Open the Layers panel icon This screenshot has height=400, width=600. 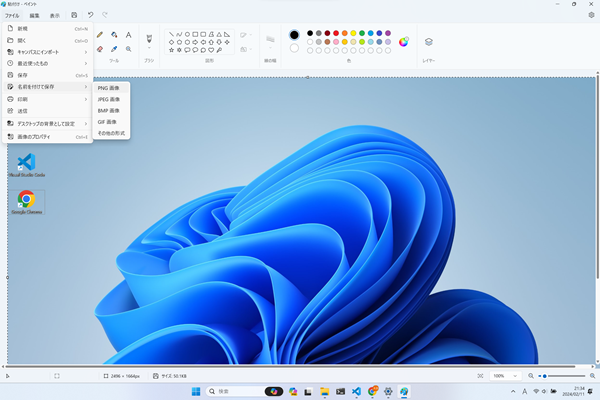point(429,42)
